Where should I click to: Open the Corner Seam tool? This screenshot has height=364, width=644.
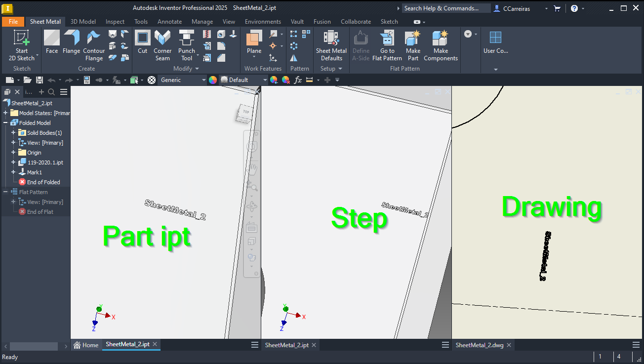click(x=162, y=43)
